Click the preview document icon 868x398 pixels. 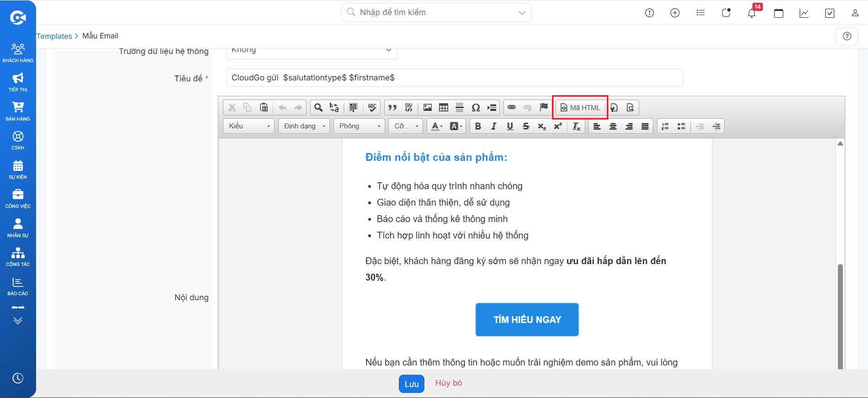pyautogui.click(x=630, y=107)
